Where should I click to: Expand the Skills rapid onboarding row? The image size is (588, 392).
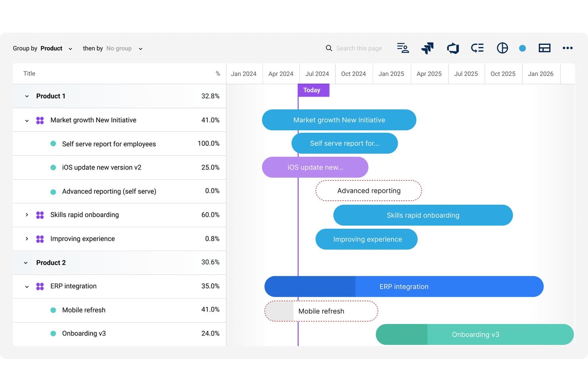[x=27, y=215]
